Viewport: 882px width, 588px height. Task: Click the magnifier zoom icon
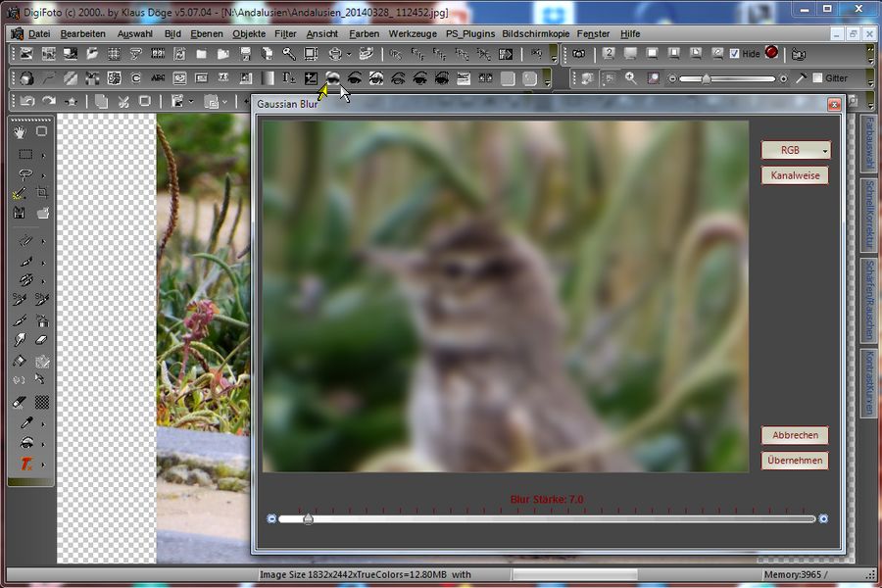click(630, 78)
